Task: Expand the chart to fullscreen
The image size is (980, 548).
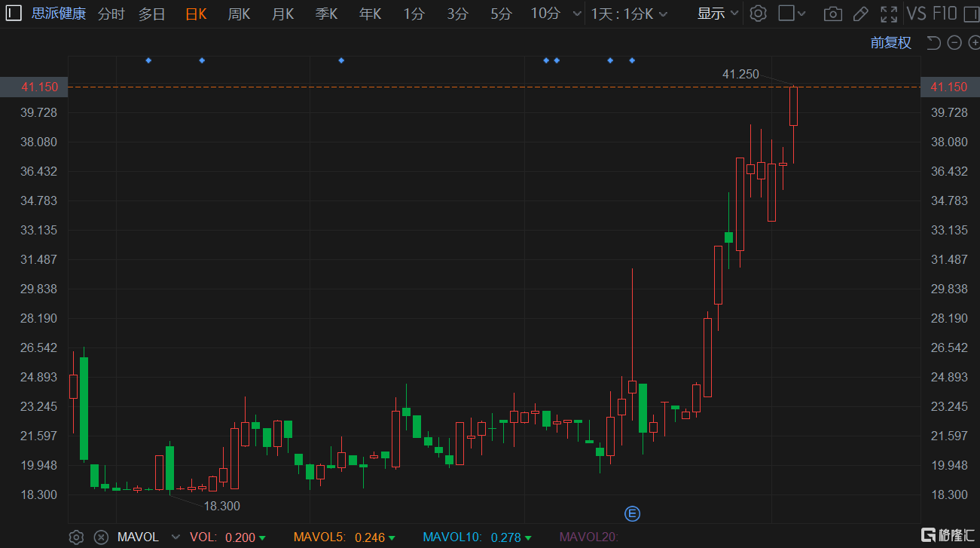Action: click(x=889, y=13)
